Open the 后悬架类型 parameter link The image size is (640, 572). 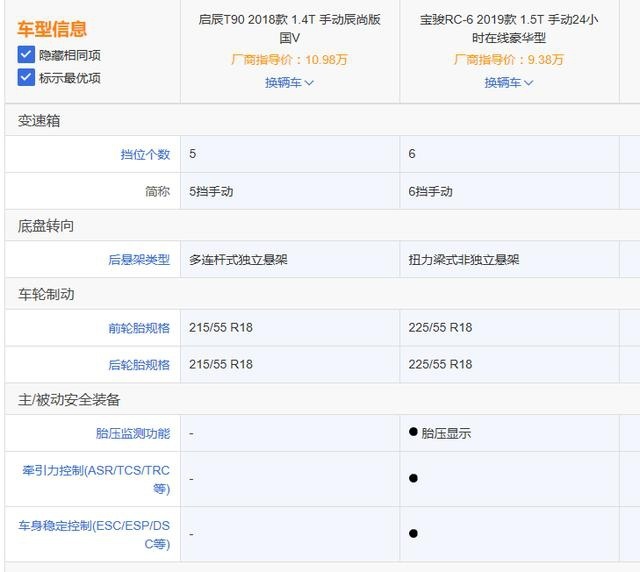(139, 259)
